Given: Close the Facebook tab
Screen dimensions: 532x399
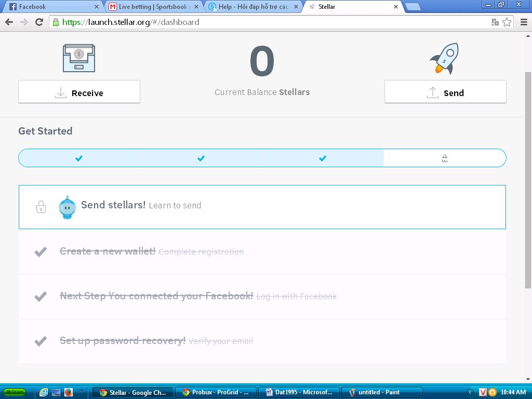Looking at the screenshot, I should (96, 7).
